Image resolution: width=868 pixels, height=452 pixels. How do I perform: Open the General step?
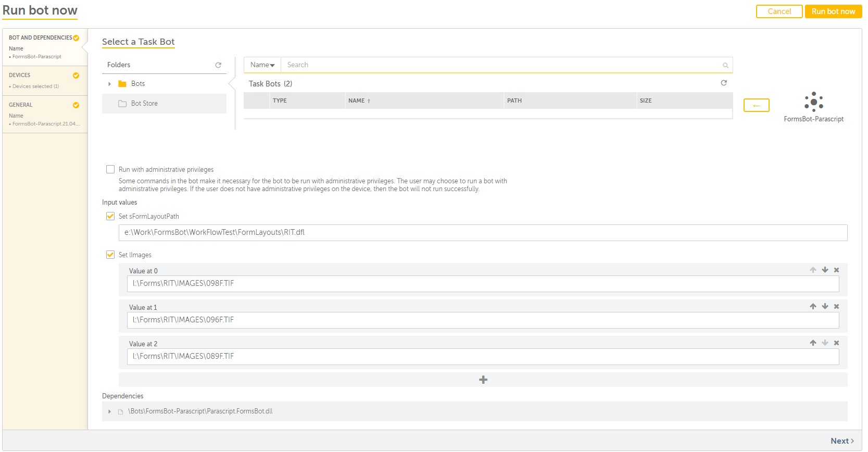45,114
